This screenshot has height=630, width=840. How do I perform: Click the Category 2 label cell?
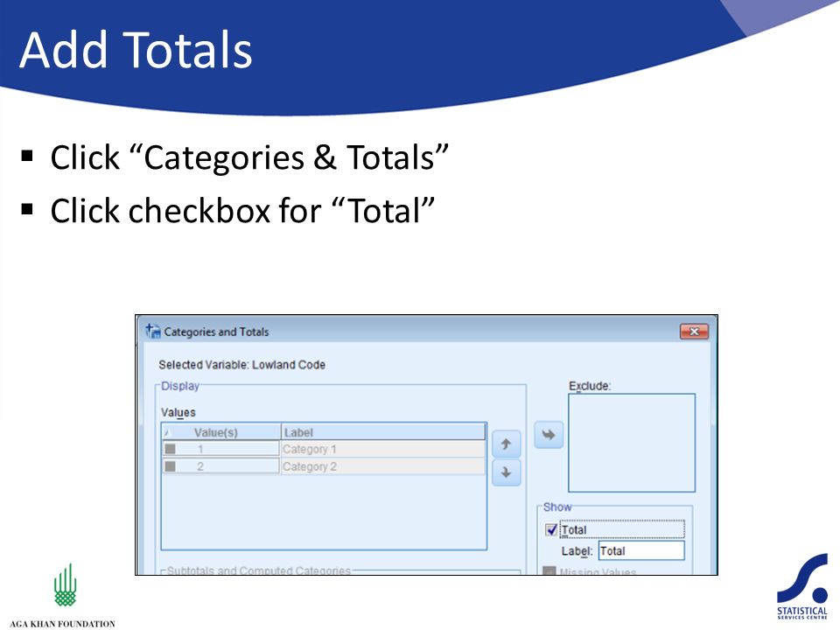[x=383, y=466]
